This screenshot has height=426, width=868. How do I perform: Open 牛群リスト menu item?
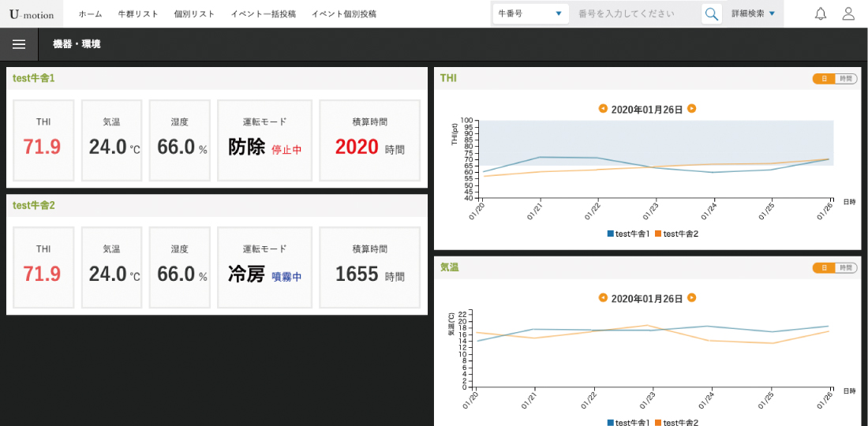click(137, 13)
